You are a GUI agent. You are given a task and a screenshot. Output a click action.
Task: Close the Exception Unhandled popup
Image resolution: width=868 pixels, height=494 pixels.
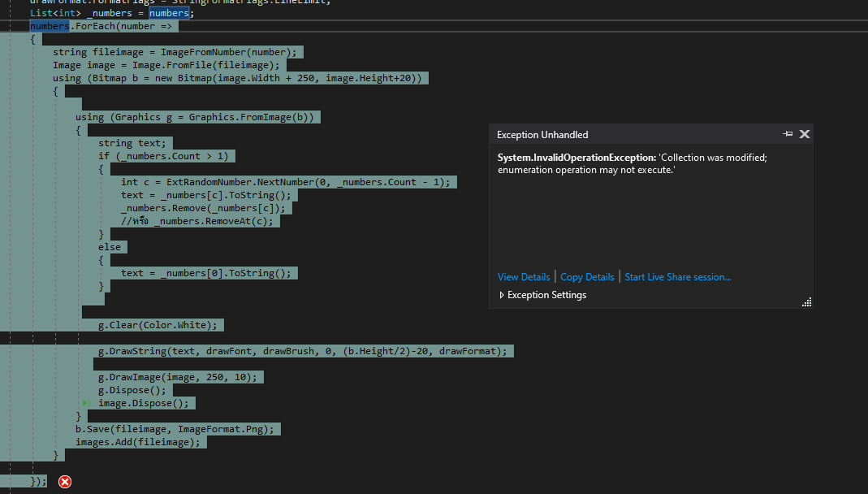coord(805,134)
